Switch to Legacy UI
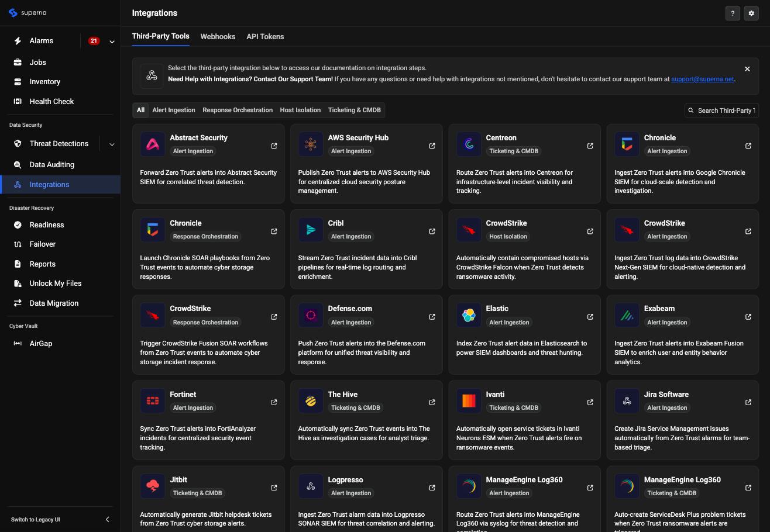This screenshot has width=770, height=532. click(35, 520)
